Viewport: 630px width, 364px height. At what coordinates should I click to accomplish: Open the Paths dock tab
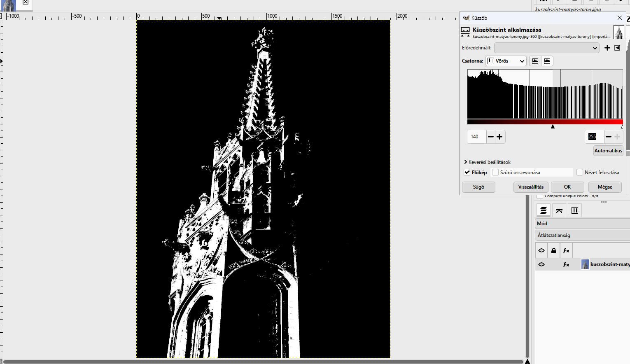pyautogui.click(x=559, y=210)
